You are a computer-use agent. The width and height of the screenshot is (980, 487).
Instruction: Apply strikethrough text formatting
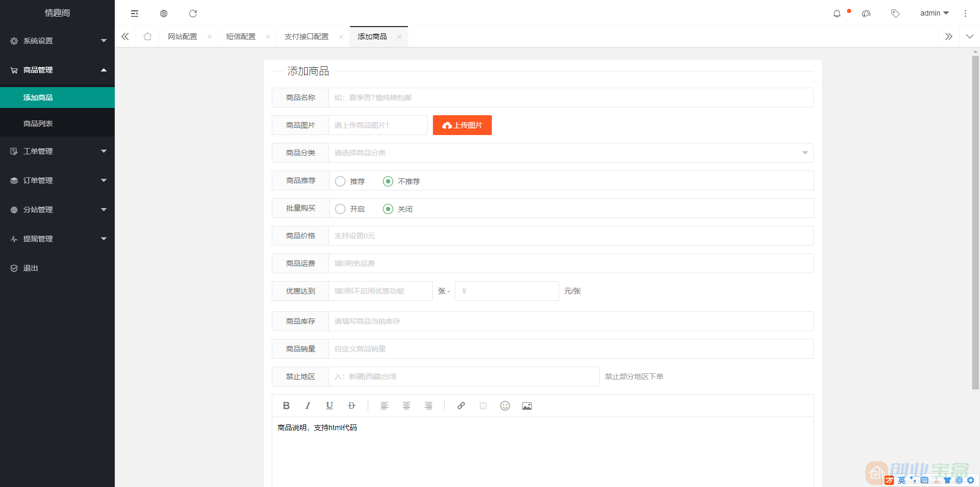click(352, 405)
